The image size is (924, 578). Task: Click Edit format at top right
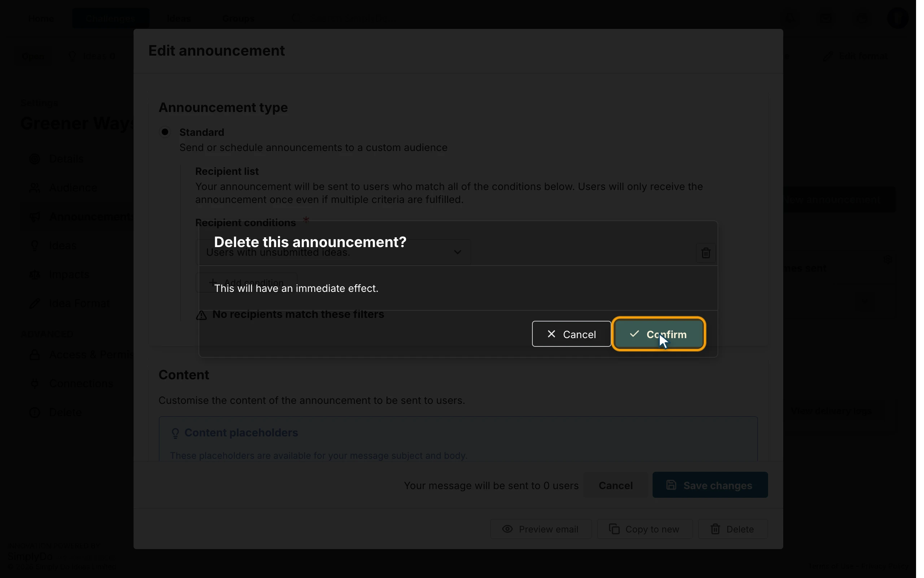click(x=857, y=56)
